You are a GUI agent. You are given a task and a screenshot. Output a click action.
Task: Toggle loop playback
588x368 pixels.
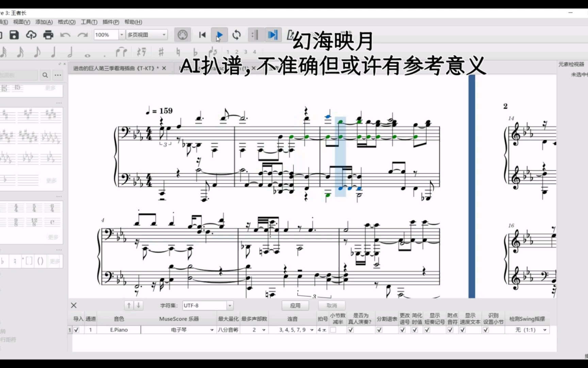237,35
